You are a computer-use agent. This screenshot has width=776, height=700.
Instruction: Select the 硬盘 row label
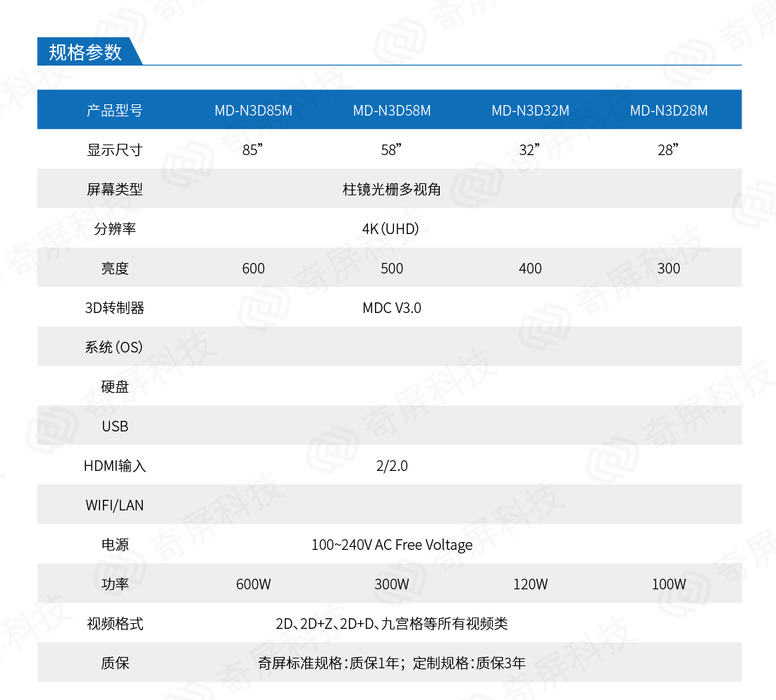pyautogui.click(x=115, y=386)
